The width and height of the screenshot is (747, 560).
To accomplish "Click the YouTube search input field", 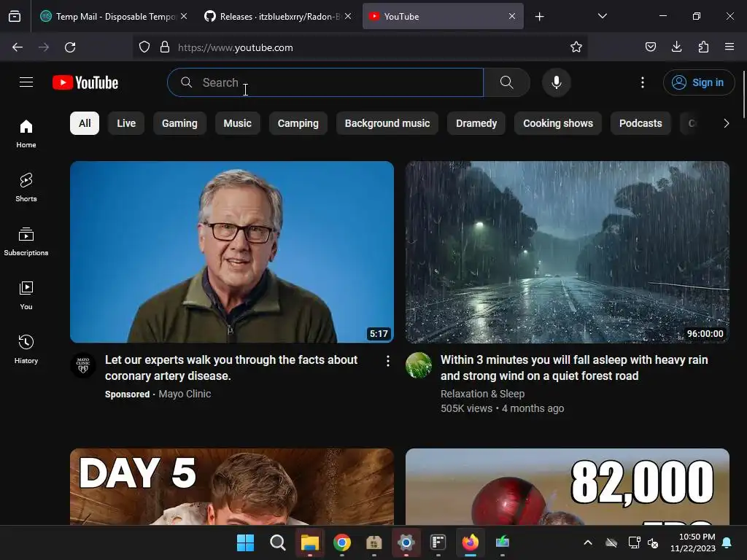I will pyautogui.click(x=325, y=82).
